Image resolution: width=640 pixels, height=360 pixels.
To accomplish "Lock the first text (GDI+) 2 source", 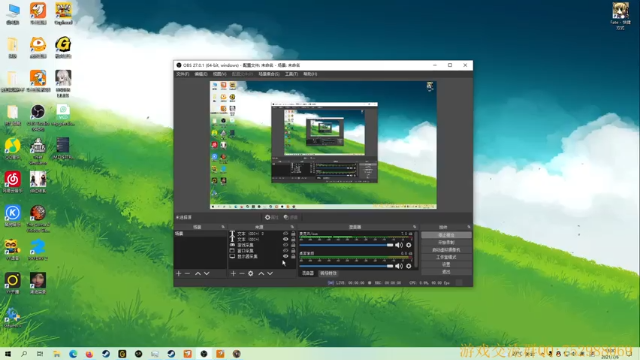I will 293,233.
